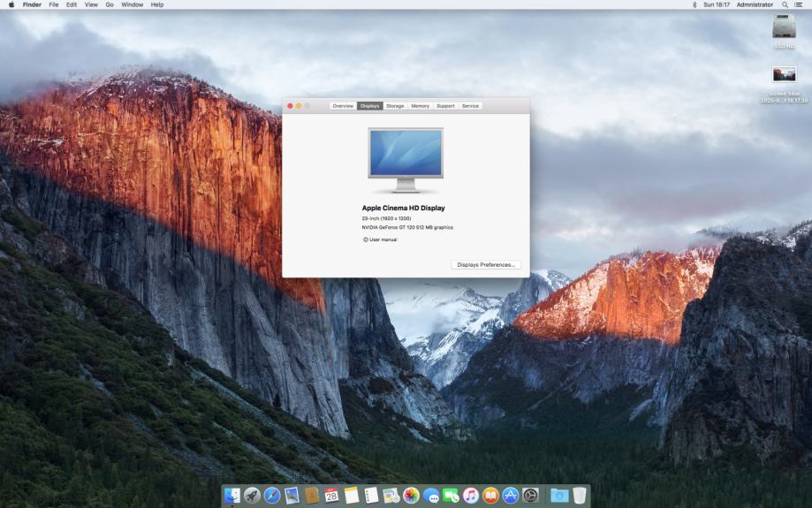Viewport: 812px width, 508px height.
Task: Select the Memory tab
Action: coord(420,106)
